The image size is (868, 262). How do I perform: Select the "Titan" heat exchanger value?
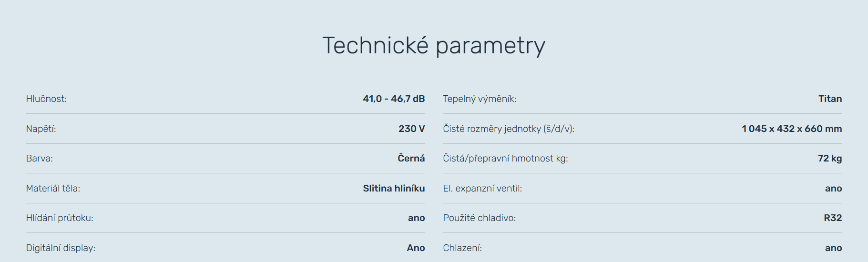pos(830,99)
